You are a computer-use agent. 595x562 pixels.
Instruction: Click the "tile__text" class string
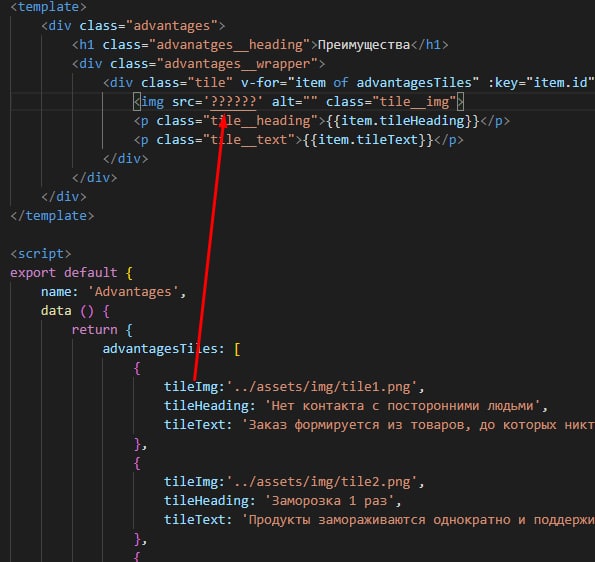[x=249, y=140]
